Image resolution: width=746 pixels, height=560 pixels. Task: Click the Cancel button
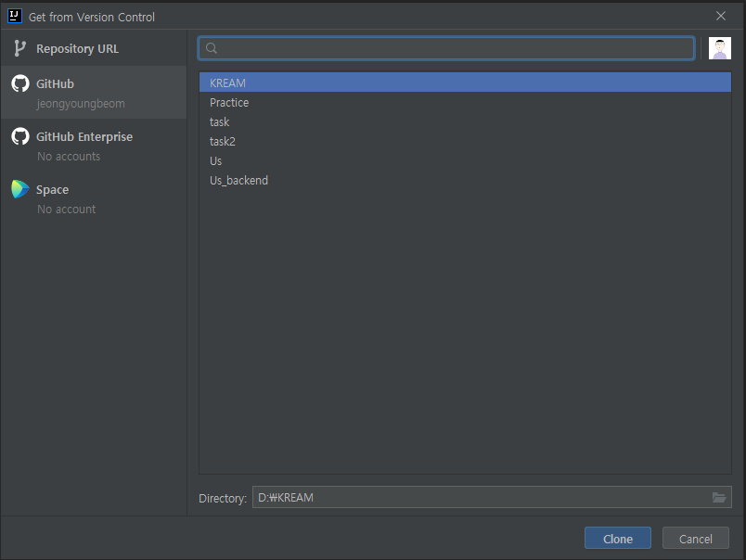click(x=695, y=538)
